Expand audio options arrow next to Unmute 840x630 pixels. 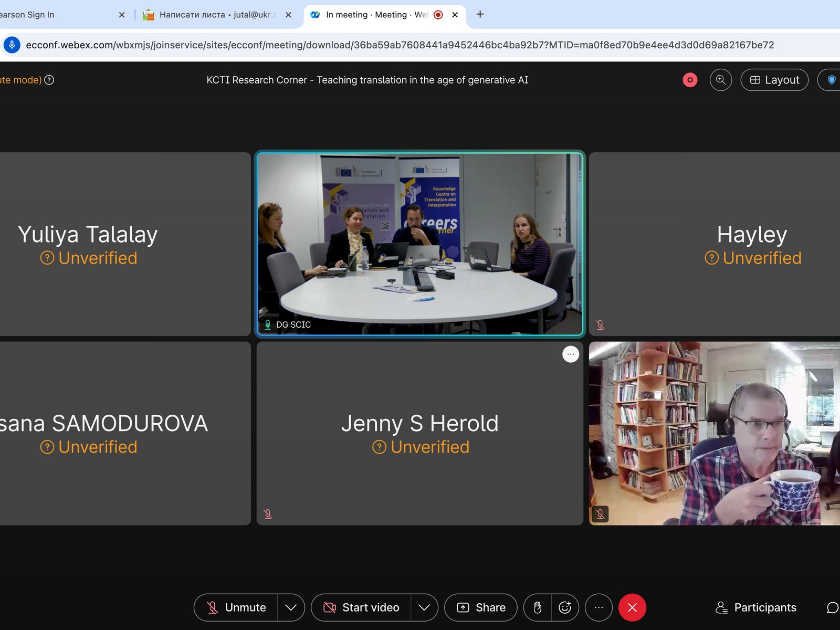coord(291,607)
